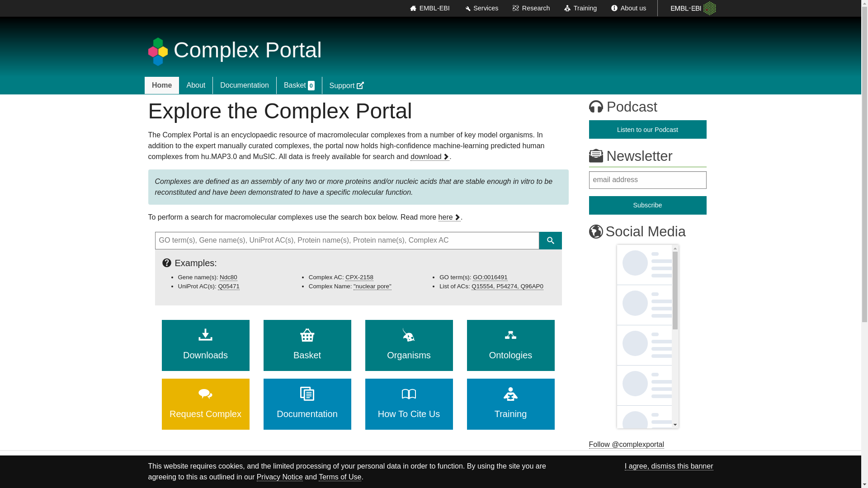Viewport: 868px width, 488px height.
Task: Open the Terms of Use link
Action: [340, 477]
